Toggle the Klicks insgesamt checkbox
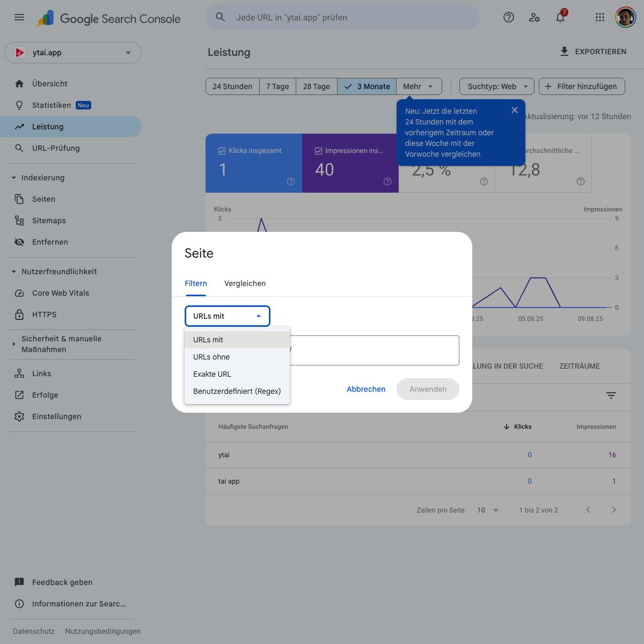Viewport: 644px width, 644px height. tap(222, 151)
